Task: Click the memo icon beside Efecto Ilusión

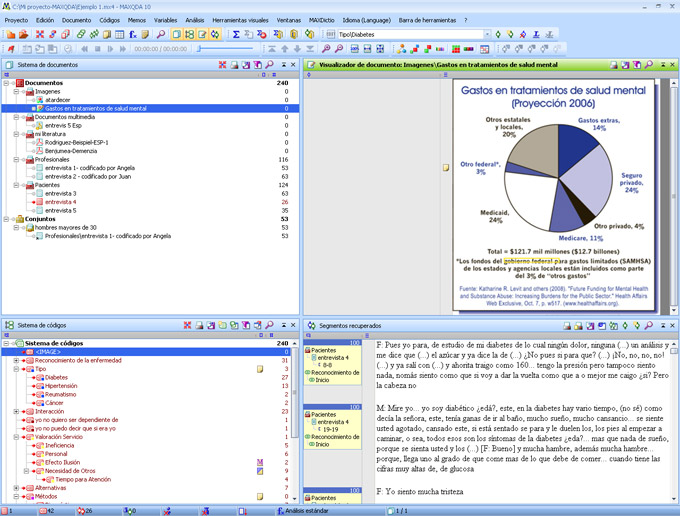Action: point(260,462)
